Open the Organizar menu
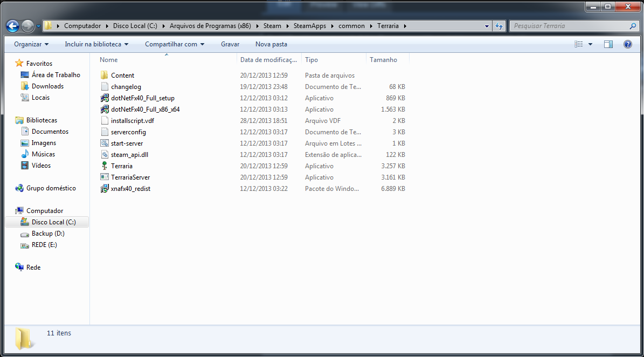 [31, 44]
